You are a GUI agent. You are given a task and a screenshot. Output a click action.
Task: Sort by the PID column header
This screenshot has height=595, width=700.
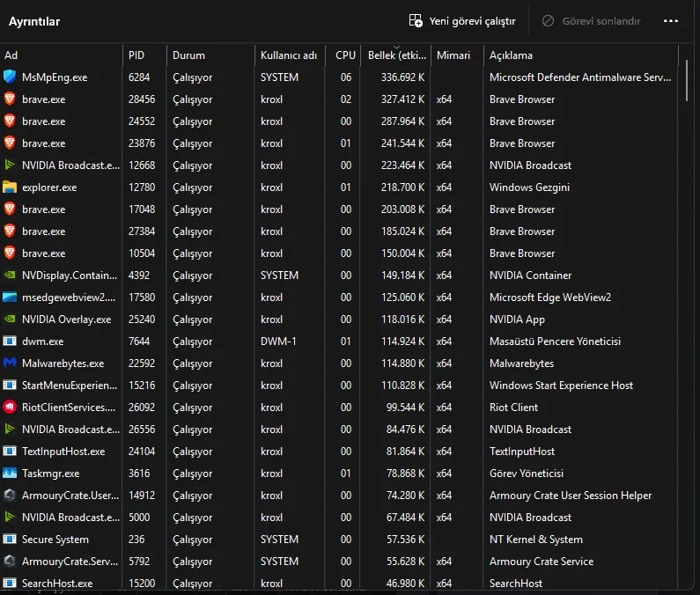tap(144, 55)
